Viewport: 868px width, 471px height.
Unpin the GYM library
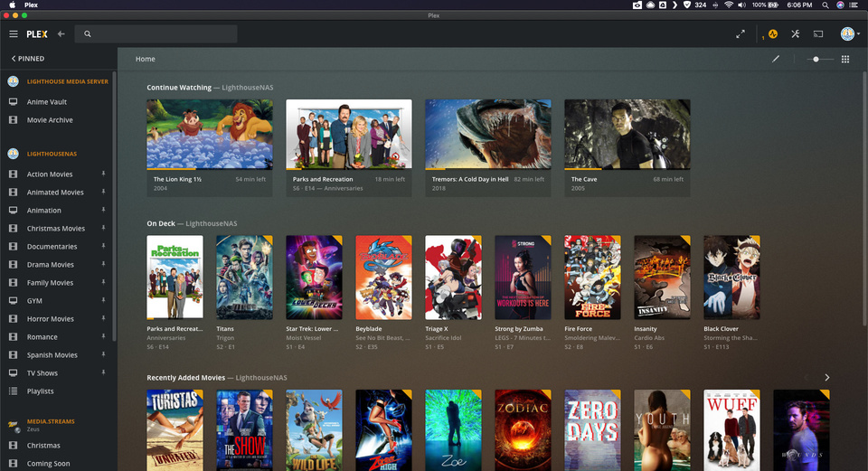point(103,300)
